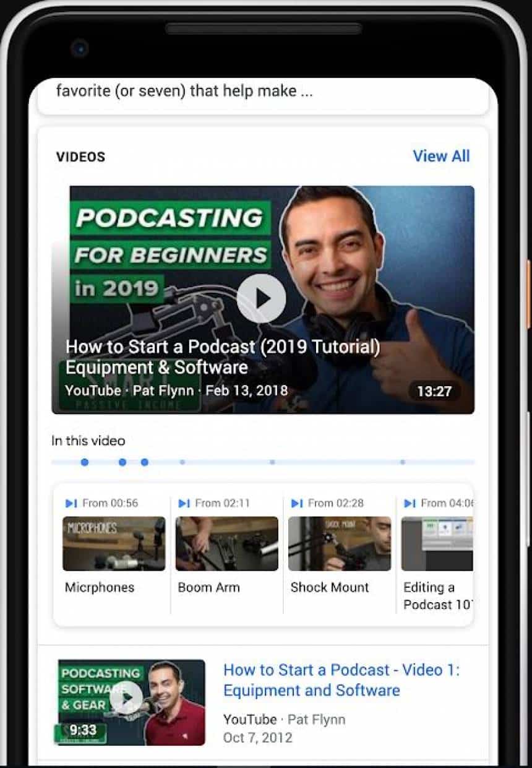This screenshot has width=532, height=768.
Task: Select the 'Micrphones' segment label
Action: click(100, 587)
